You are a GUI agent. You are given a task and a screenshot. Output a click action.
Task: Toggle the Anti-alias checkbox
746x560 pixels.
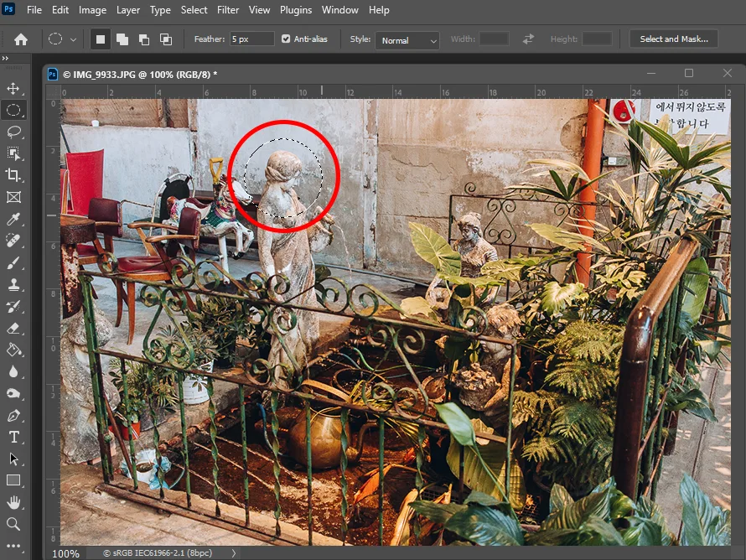pos(286,39)
